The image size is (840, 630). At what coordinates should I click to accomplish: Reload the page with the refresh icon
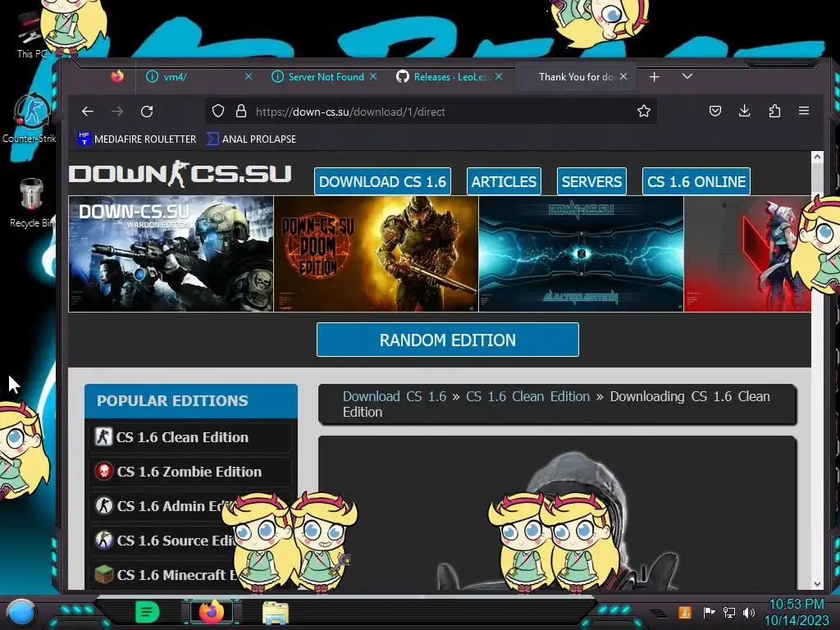click(x=147, y=112)
